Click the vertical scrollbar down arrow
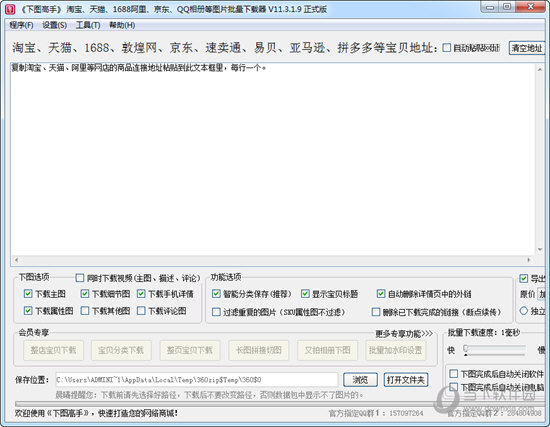 540,249
